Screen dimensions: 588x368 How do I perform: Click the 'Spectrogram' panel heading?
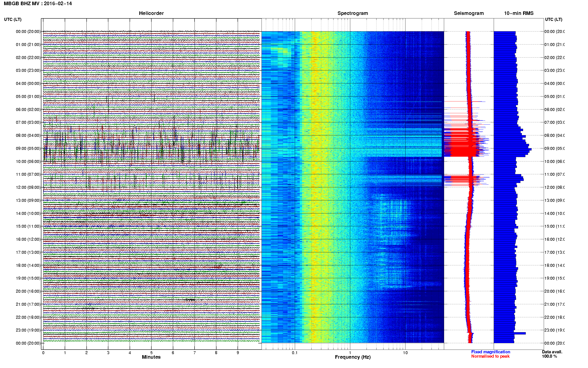pos(353,13)
